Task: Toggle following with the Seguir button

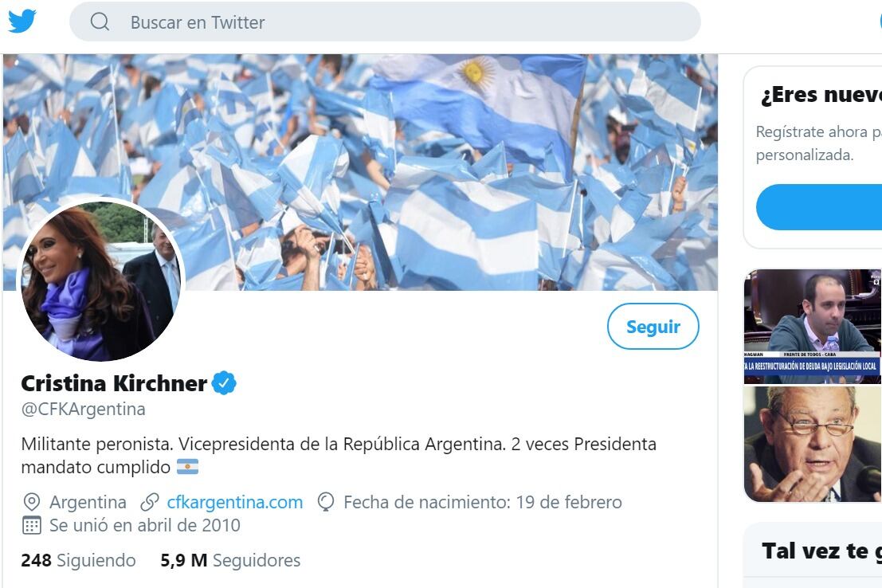Action: (653, 327)
